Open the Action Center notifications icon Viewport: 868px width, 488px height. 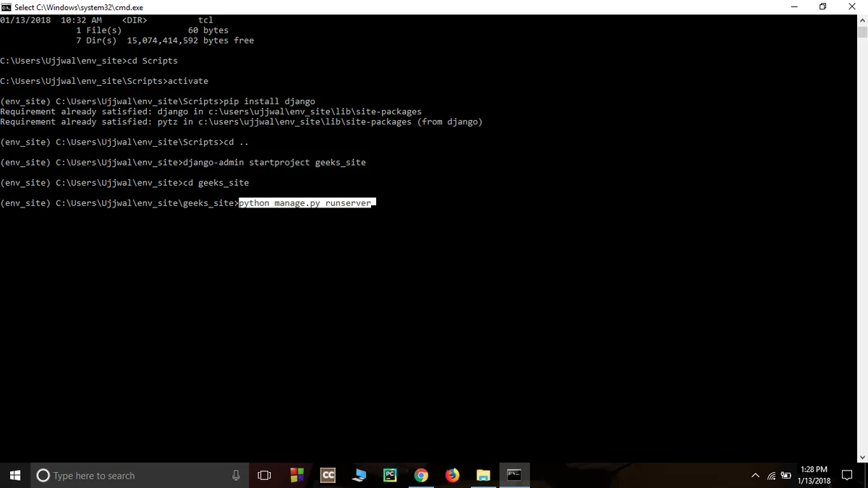(847, 475)
